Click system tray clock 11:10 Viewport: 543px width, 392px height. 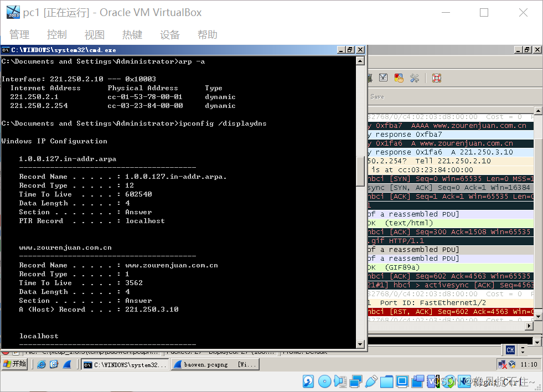[x=529, y=364]
